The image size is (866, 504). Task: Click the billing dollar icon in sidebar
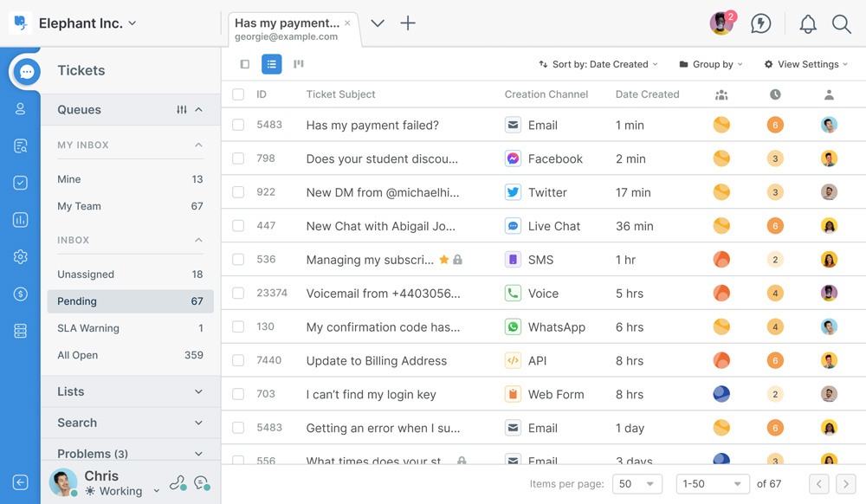[x=20, y=294]
